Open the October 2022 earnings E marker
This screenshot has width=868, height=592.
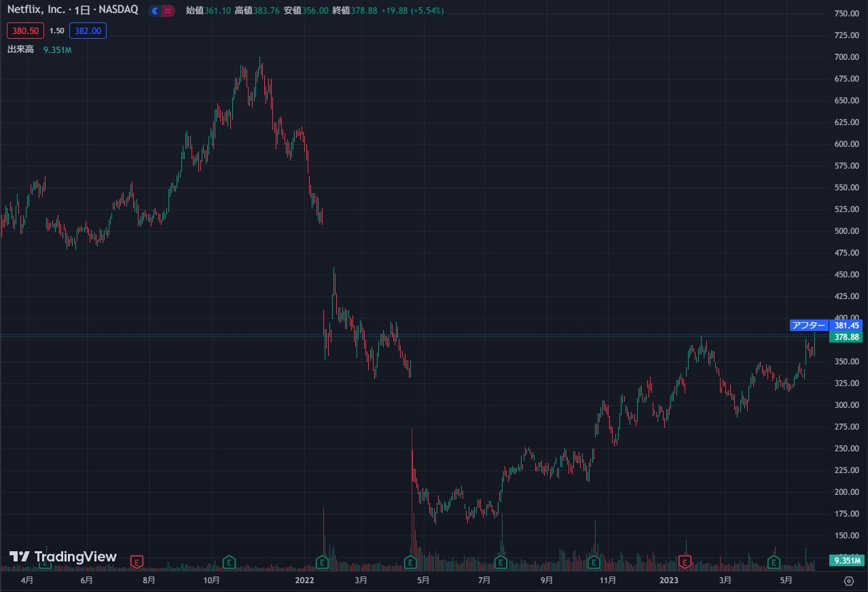point(594,562)
